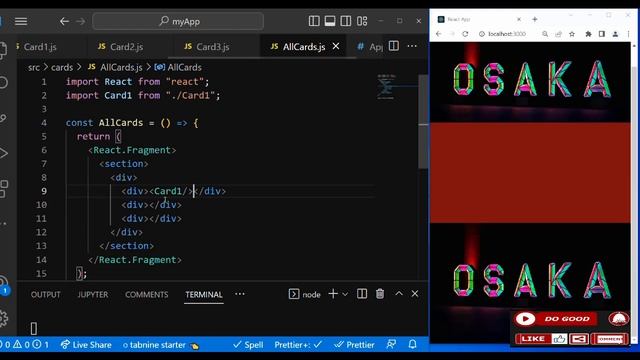This screenshot has height=360, width=640.
Task: Open the Manage gear icon
Action: (x=4, y=319)
